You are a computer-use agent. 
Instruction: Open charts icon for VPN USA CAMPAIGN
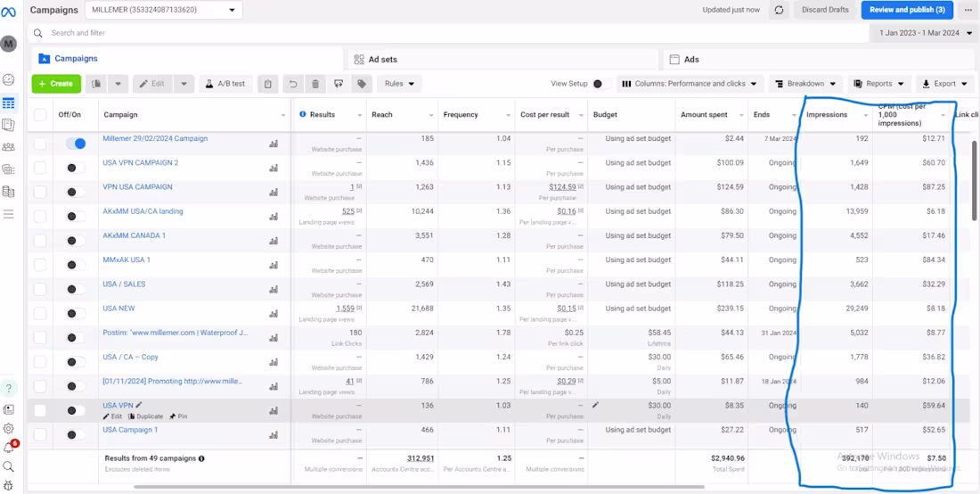(274, 192)
